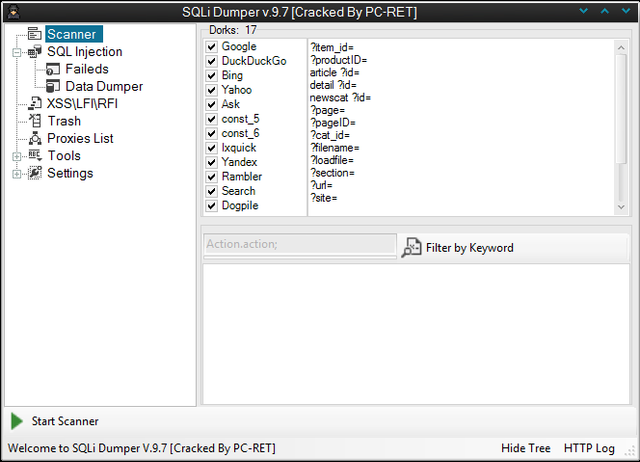
Task: Click the Faileds node icon
Action: pyautogui.click(x=53, y=69)
